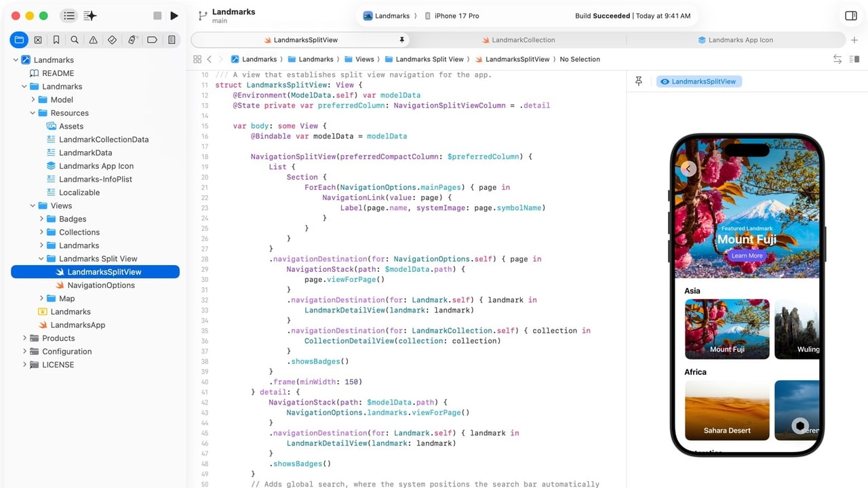Run the project with play button
This screenshot has height=488, width=868.
pyautogui.click(x=174, y=16)
